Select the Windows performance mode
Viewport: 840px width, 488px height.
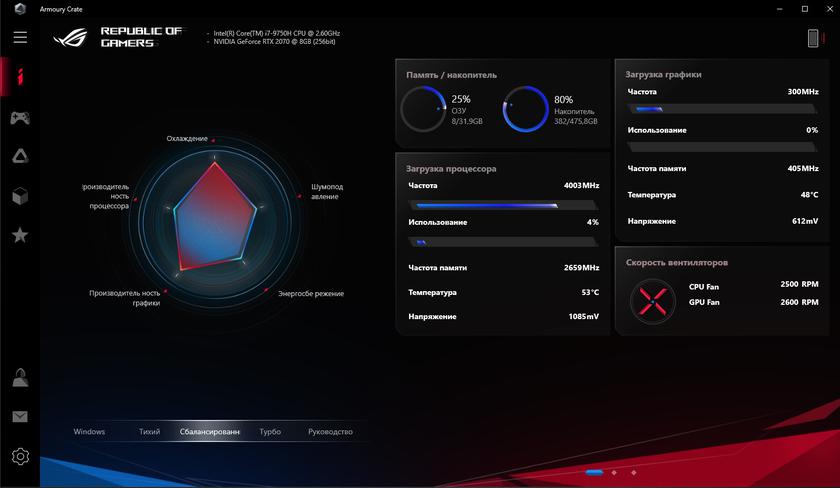(x=89, y=432)
